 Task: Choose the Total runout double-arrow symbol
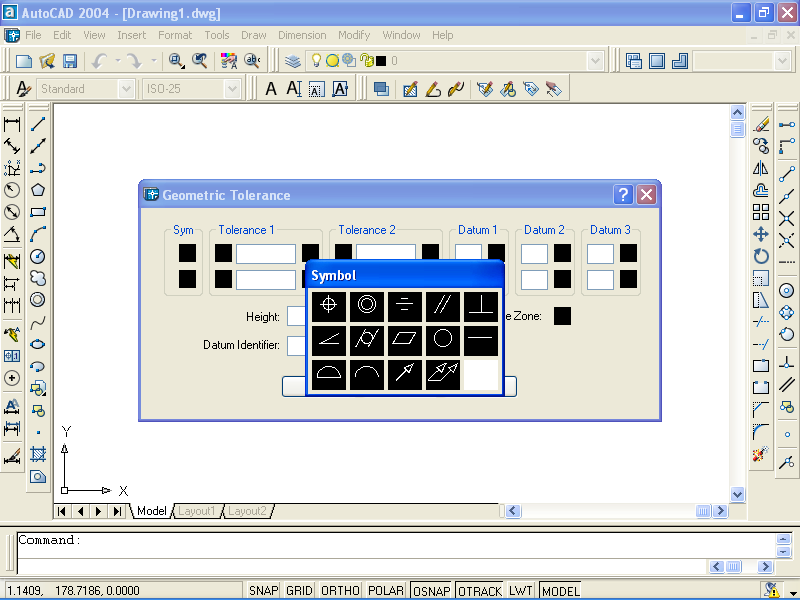(x=443, y=374)
